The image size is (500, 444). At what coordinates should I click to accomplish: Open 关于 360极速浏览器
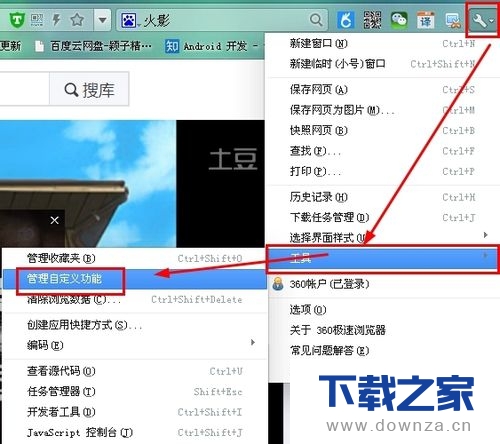pyautogui.click(x=383, y=330)
